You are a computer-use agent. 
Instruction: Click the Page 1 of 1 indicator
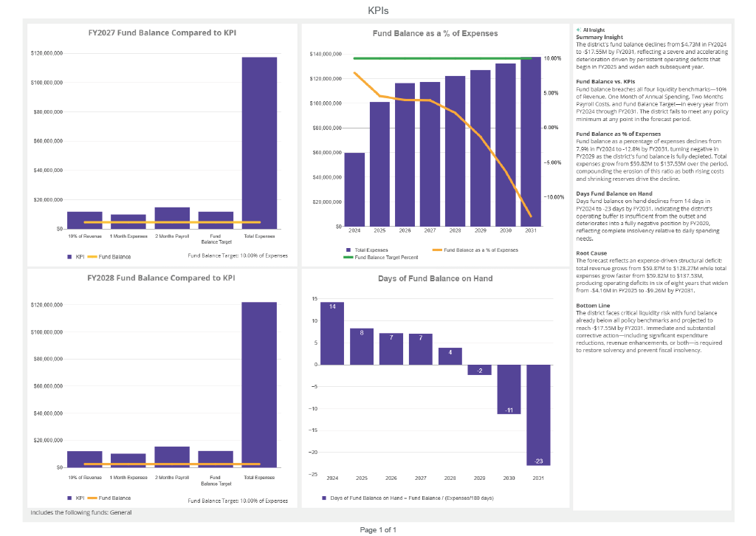(378, 530)
